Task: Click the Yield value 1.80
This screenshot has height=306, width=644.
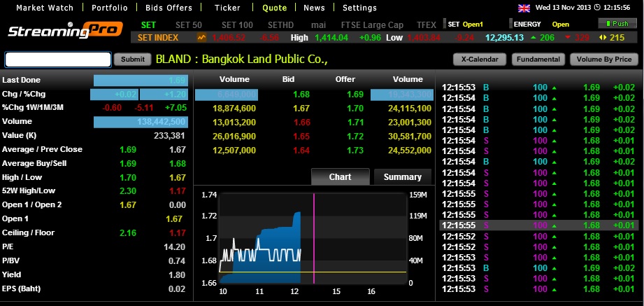Action: point(177,274)
